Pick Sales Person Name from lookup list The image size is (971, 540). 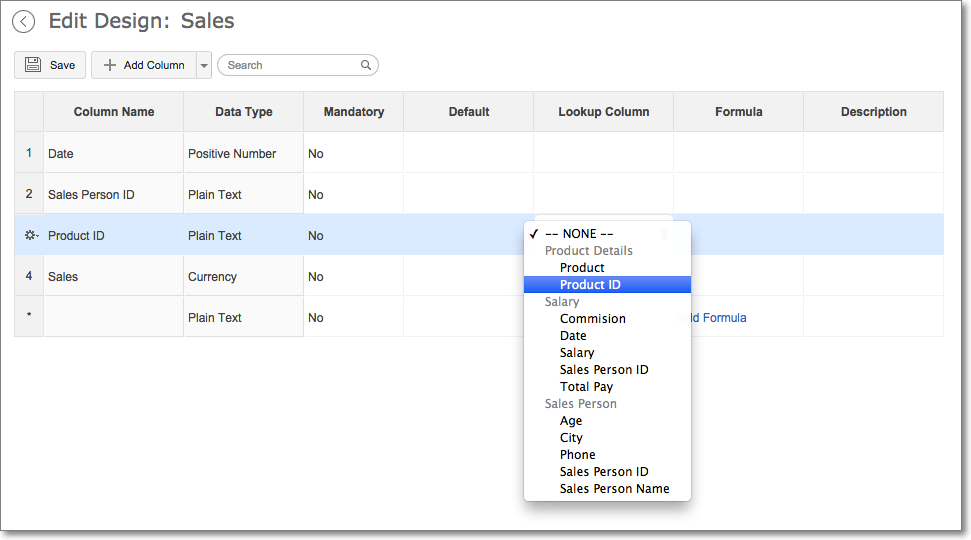point(614,489)
